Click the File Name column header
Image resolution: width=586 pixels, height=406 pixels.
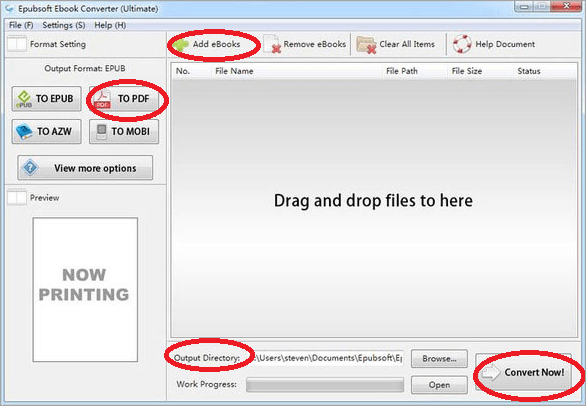point(234,71)
